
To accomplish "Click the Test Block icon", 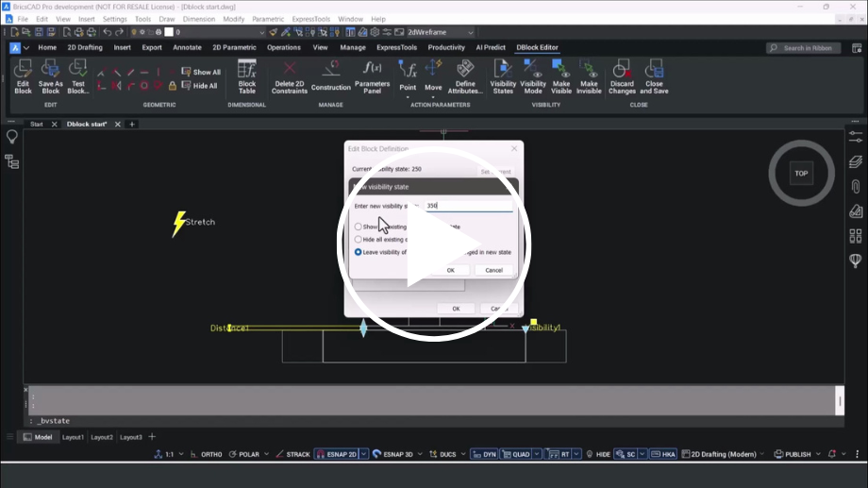I will pos(78,76).
